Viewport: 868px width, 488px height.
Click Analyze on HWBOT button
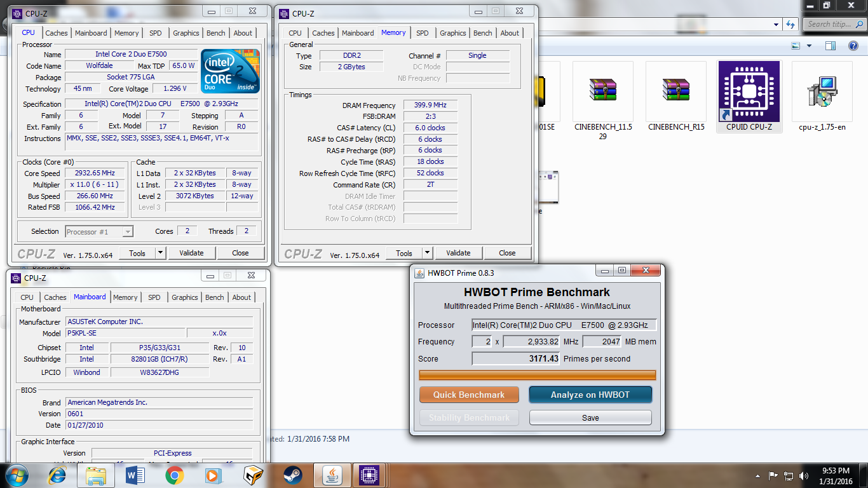(x=590, y=395)
